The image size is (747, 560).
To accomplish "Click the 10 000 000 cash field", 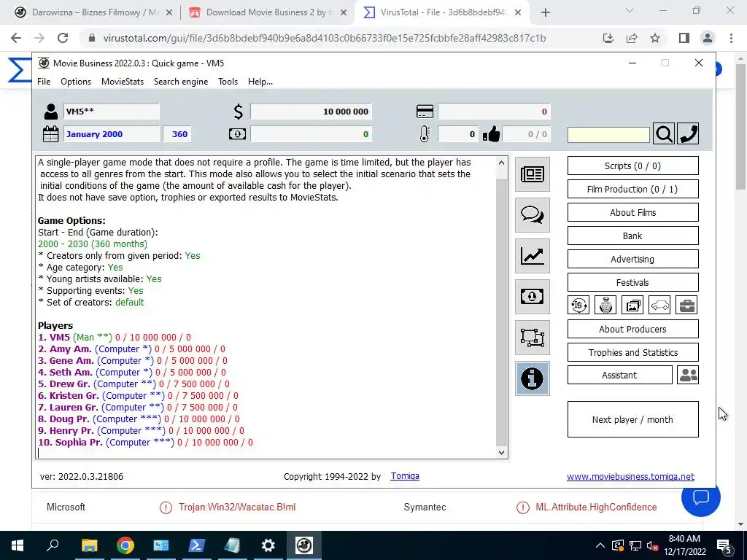I will pos(311,112).
